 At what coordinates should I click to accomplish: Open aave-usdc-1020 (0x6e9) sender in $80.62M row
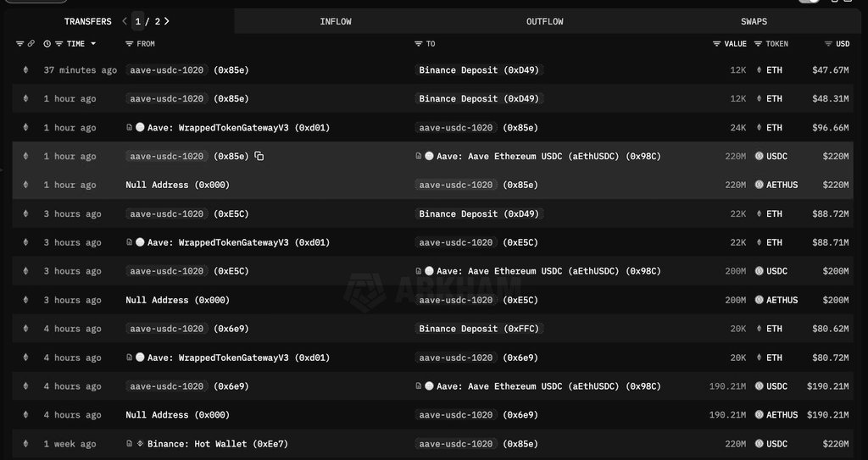[187, 328]
